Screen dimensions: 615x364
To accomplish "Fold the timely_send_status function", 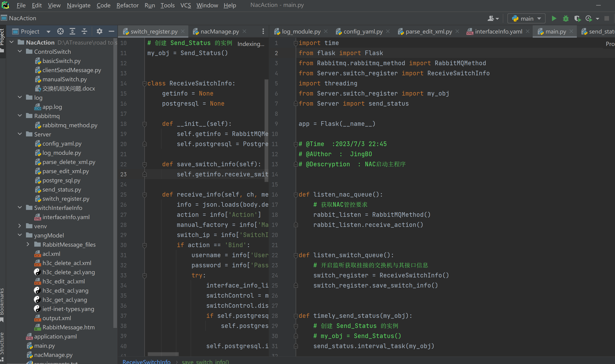I will (296, 316).
